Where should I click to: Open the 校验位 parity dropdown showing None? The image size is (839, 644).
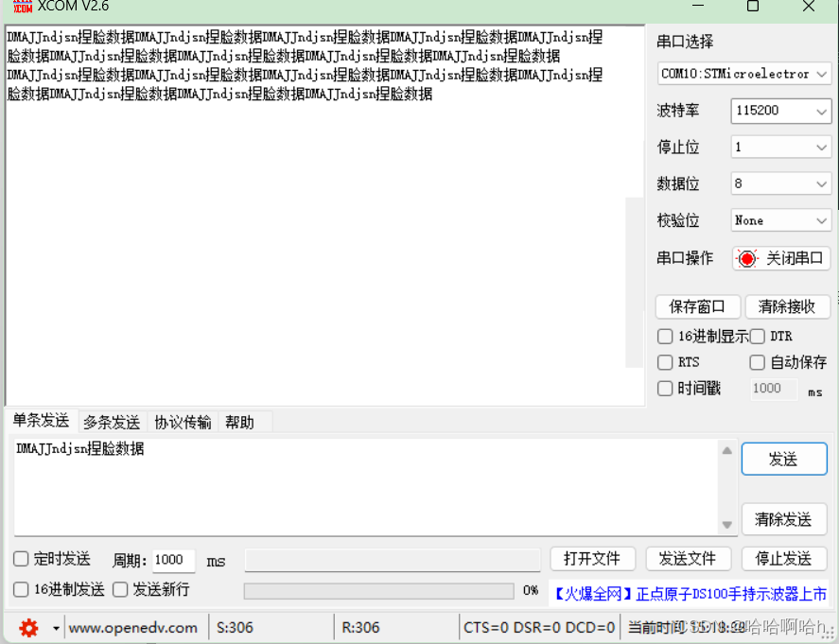pyautogui.click(x=780, y=219)
